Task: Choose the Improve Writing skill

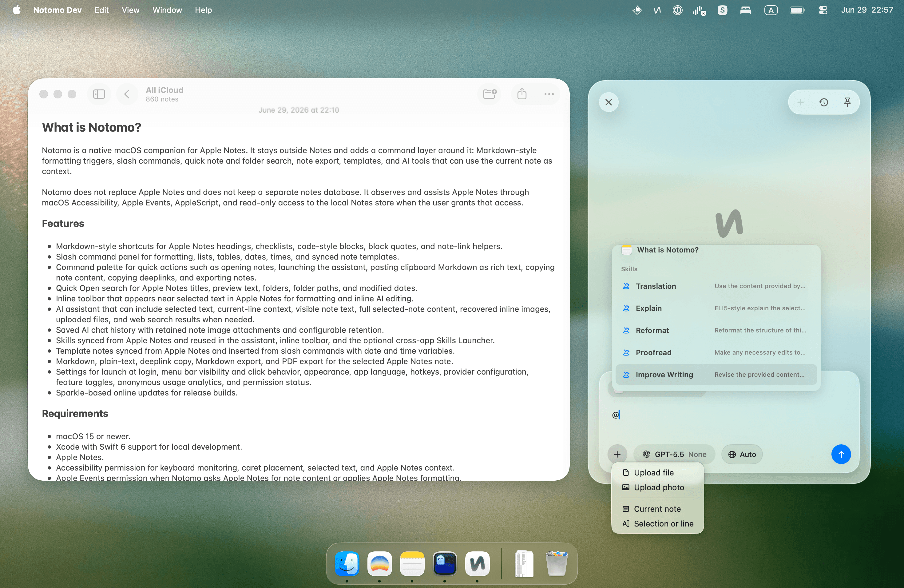Action: coord(716,375)
